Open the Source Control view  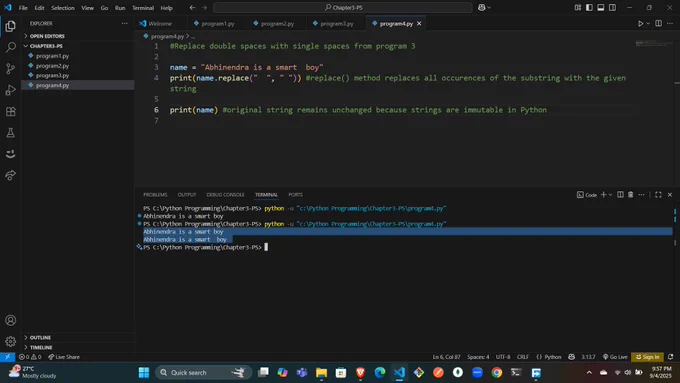(x=10, y=69)
